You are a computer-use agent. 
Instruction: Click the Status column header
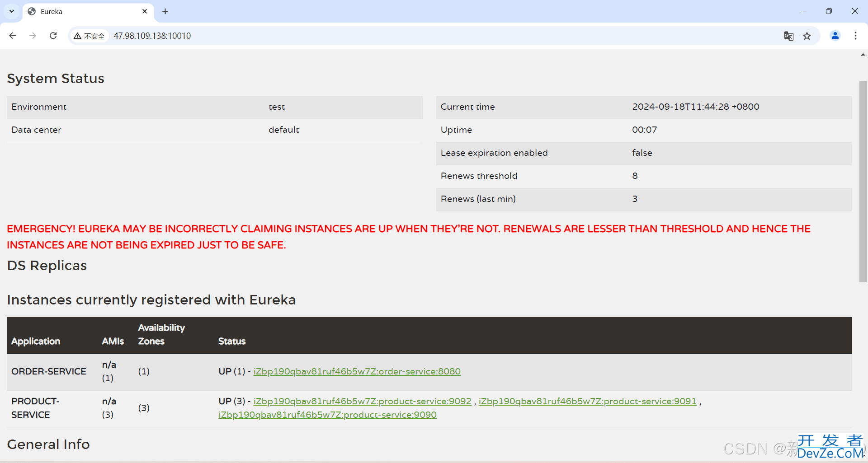tap(232, 341)
